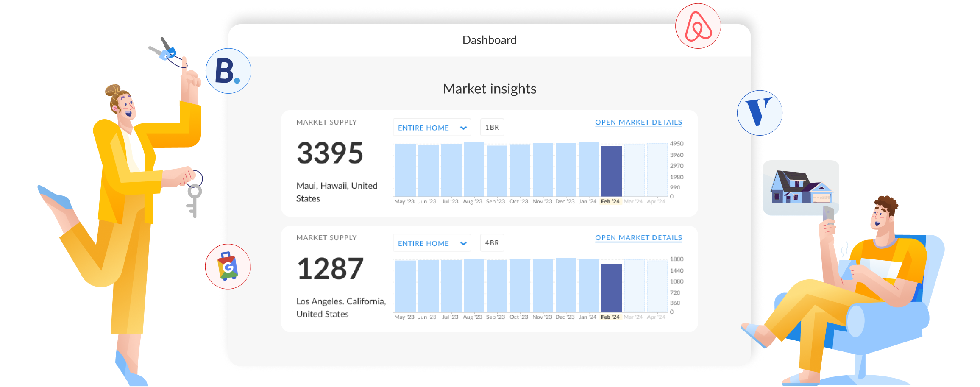This screenshot has height=387, width=980.
Task: Open Market Details for Maui
Action: pyautogui.click(x=638, y=122)
